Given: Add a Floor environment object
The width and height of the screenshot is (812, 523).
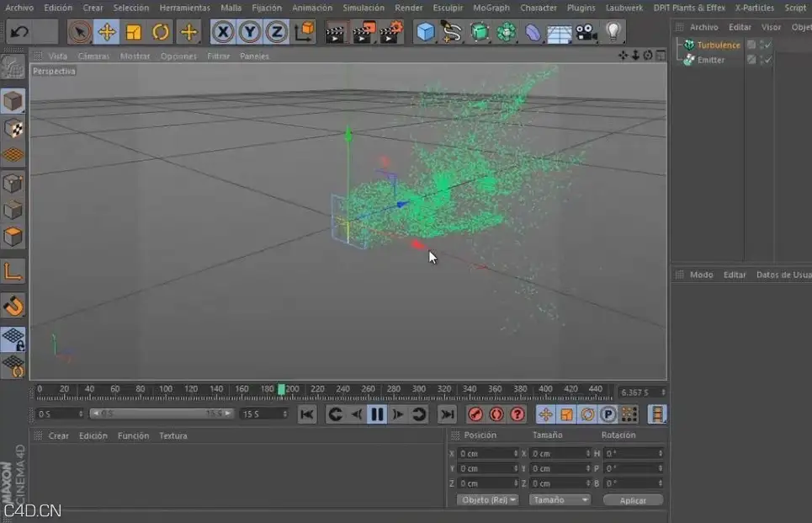Looking at the screenshot, I should tap(560, 32).
